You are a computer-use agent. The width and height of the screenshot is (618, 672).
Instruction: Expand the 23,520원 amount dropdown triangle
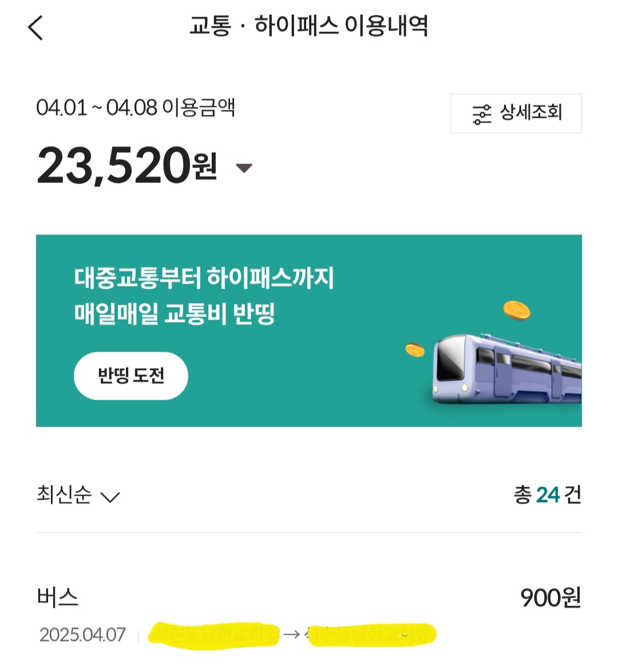pyautogui.click(x=244, y=168)
